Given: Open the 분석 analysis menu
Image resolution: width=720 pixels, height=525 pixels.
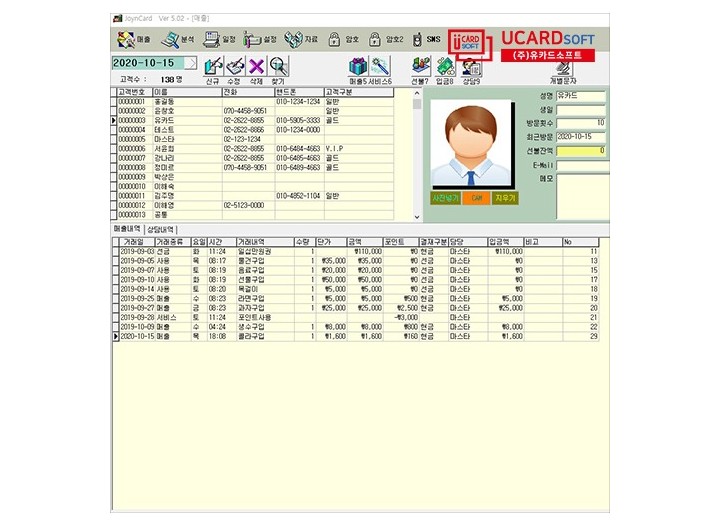Looking at the screenshot, I should (180, 39).
